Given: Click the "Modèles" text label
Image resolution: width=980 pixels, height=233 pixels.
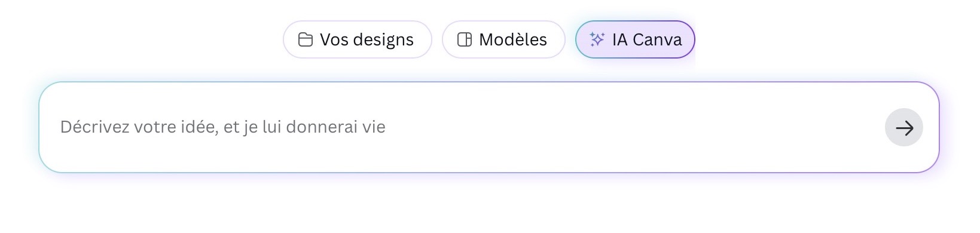Looking at the screenshot, I should pyautogui.click(x=513, y=39).
